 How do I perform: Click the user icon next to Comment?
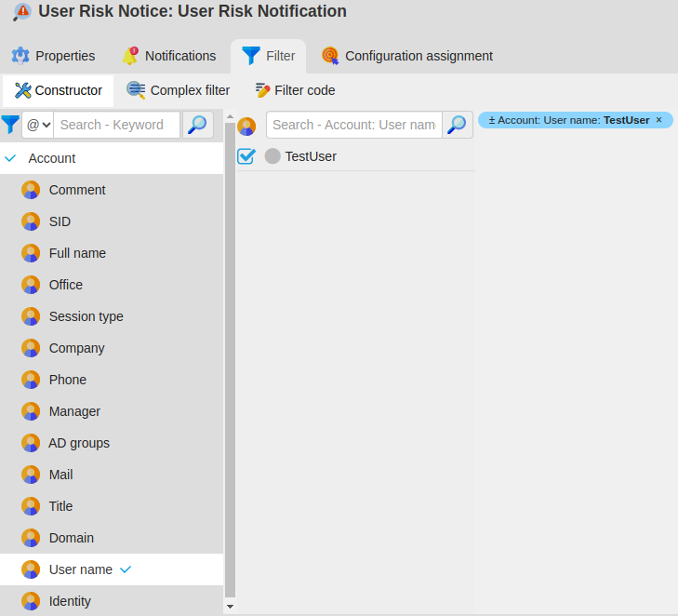tap(31, 190)
